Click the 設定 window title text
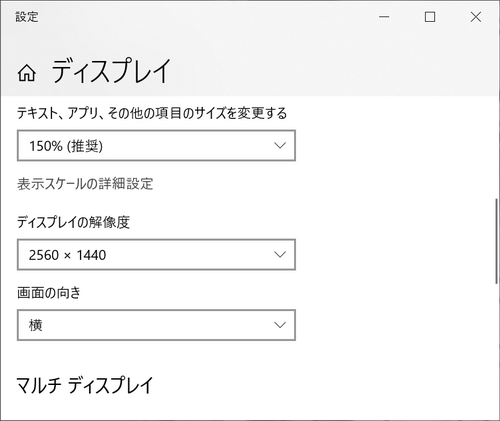This screenshot has width=500, height=421. [x=27, y=17]
